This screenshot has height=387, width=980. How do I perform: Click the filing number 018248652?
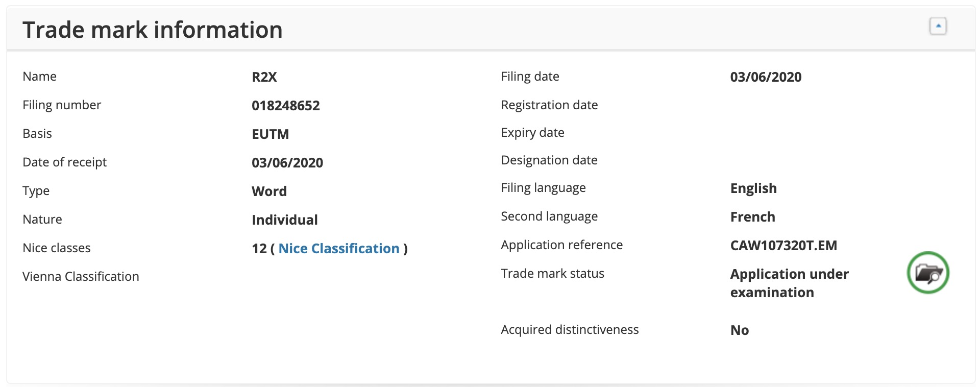(x=286, y=106)
